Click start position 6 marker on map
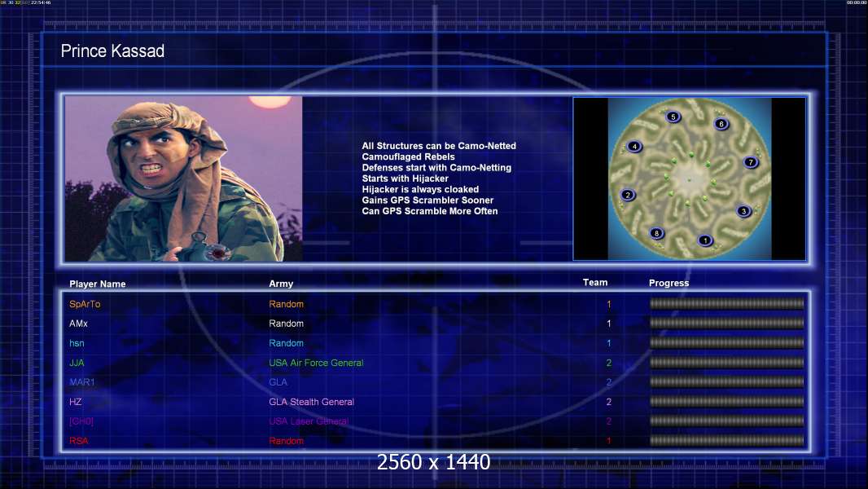The height and width of the screenshot is (489, 868). coord(721,124)
